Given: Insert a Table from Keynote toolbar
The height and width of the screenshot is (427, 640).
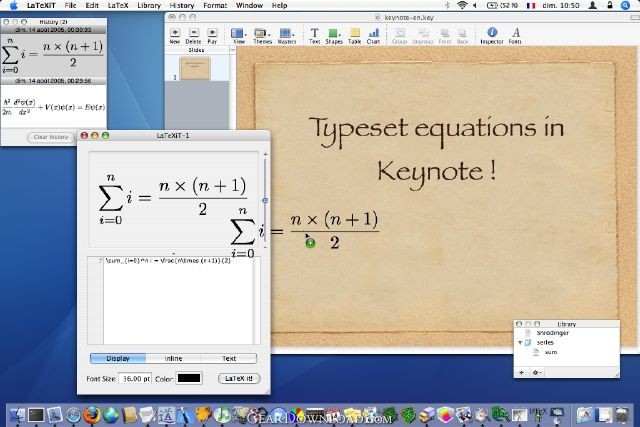Looking at the screenshot, I should click(x=355, y=33).
